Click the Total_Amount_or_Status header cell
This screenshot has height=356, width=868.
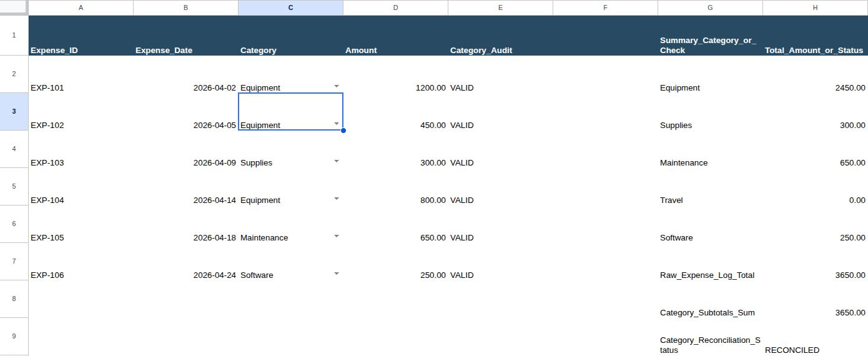(x=815, y=36)
